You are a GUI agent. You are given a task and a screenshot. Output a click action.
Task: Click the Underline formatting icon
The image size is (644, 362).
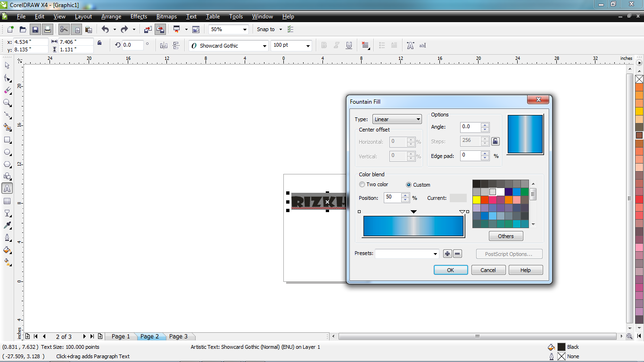[x=349, y=45]
